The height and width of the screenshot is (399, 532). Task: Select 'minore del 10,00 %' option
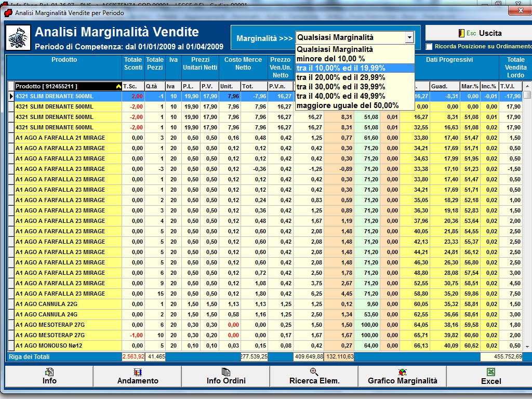(x=330, y=59)
